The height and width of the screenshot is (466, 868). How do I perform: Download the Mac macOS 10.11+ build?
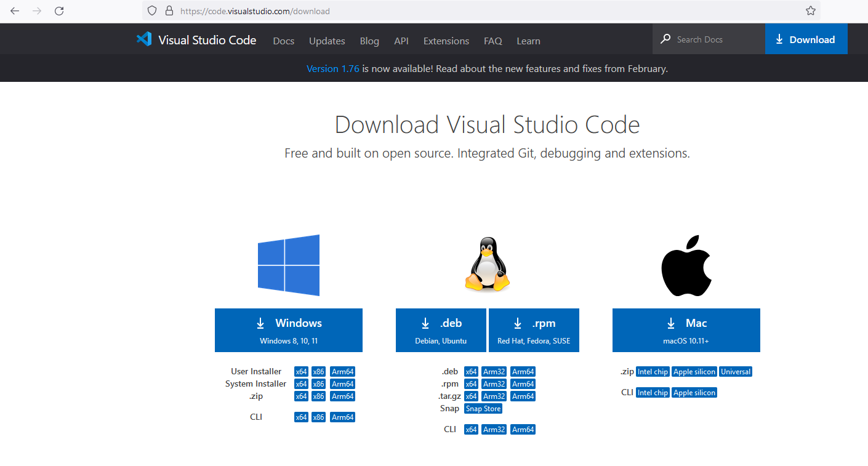pyautogui.click(x=686, y=330)
